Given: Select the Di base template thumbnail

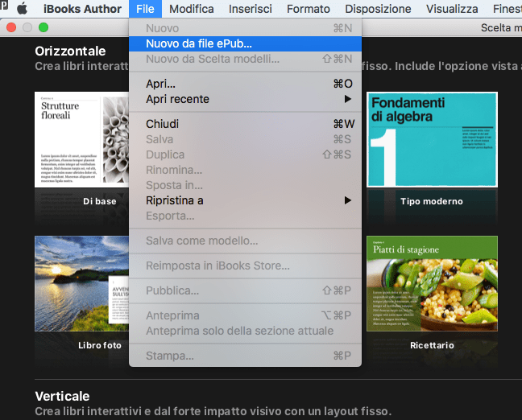Looking at the screenshot, I should (81, 140).
